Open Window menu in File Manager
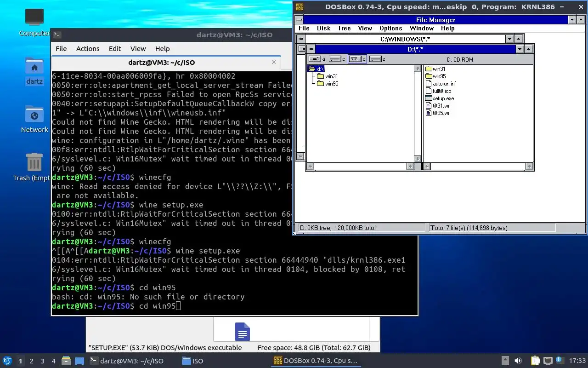The width and height of the screenshot is (588, 368). coord(422,28)
